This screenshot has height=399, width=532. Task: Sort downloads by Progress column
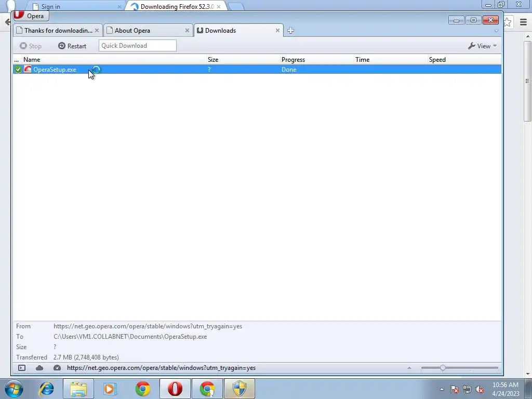point(317,59)
